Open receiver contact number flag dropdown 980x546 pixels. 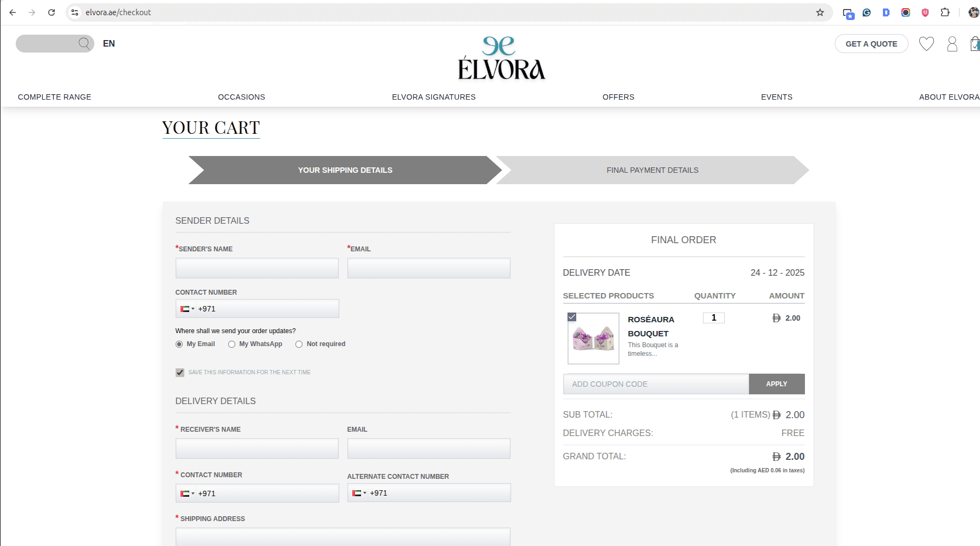click(186, 493)
